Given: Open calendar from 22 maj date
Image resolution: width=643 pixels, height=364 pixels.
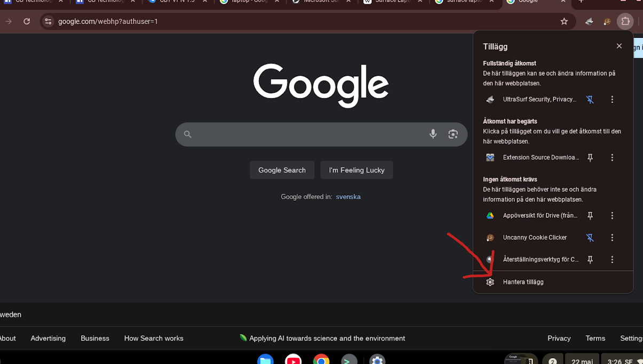Looking at the screenshot, I should click(x=582, y=361).
